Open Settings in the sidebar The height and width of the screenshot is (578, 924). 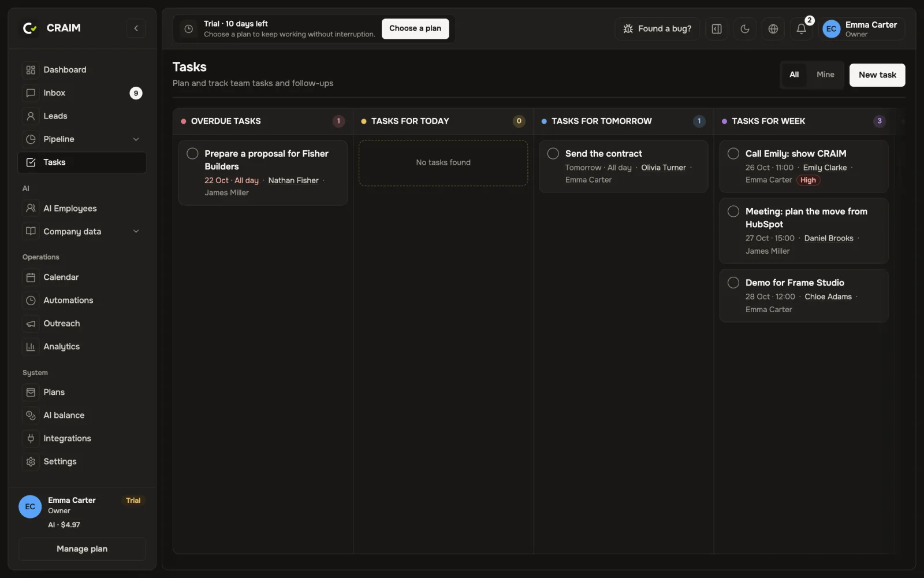click(82, 462)
